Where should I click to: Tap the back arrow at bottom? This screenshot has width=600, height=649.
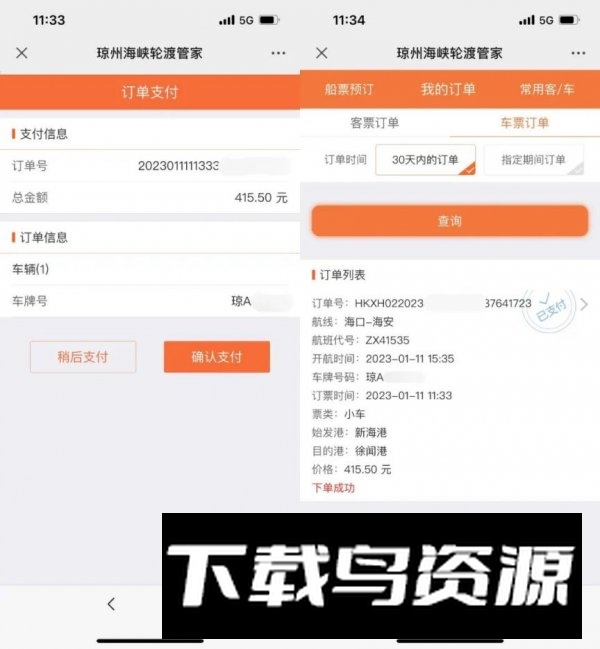tap(111, 604)
